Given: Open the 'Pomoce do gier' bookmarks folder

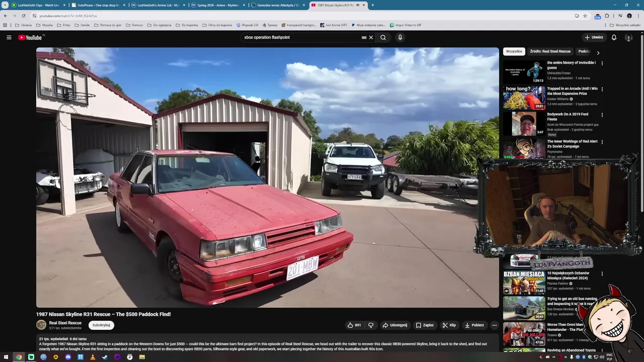Looking at the screenshot, I should point(108,25).
